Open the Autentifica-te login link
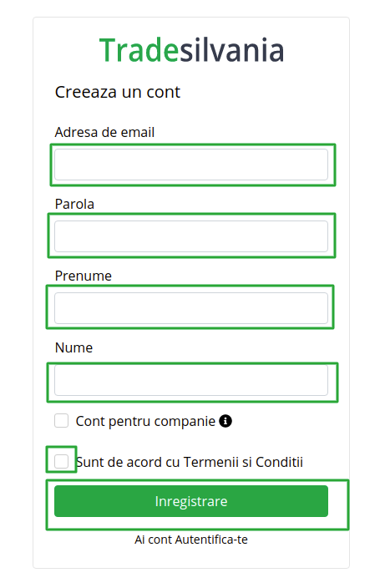The image size is (385, 588). (x=211, y=540)
